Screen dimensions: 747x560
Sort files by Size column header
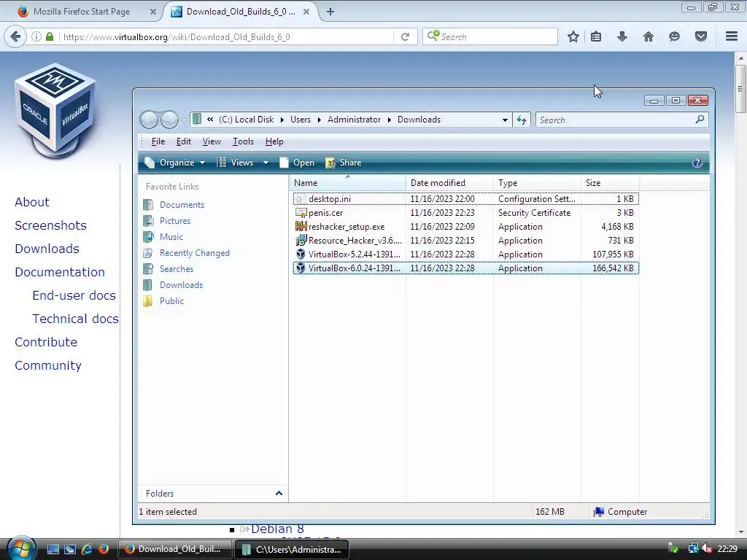pos(610,183)
